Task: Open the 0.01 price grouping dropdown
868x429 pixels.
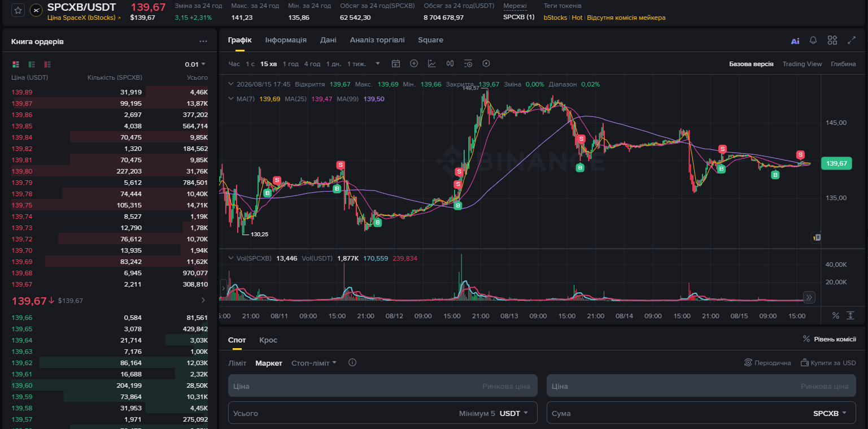Action: click(x=195, y=64)
